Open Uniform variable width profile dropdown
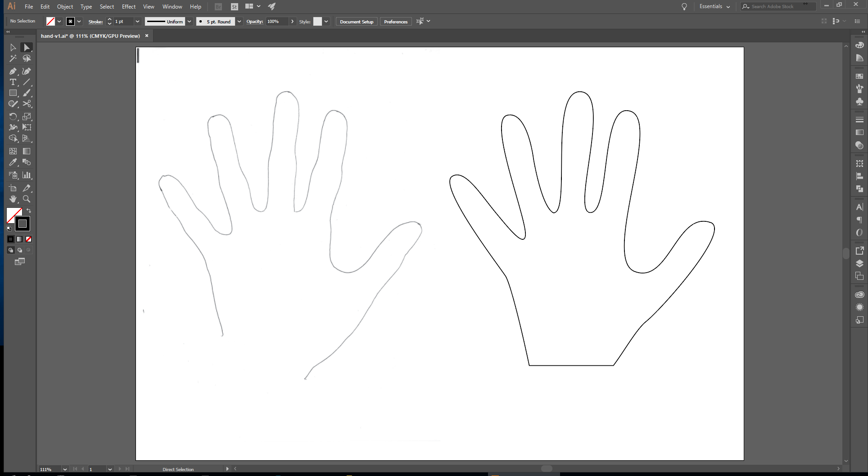Screen dimensions: 868x476 click(x=189, y=22)
